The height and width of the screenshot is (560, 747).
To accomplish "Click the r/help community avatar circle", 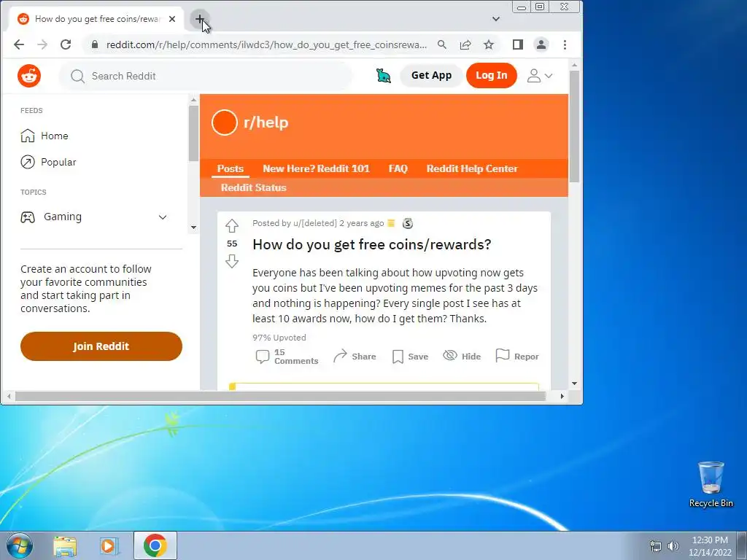I will [x=225, y=122].
